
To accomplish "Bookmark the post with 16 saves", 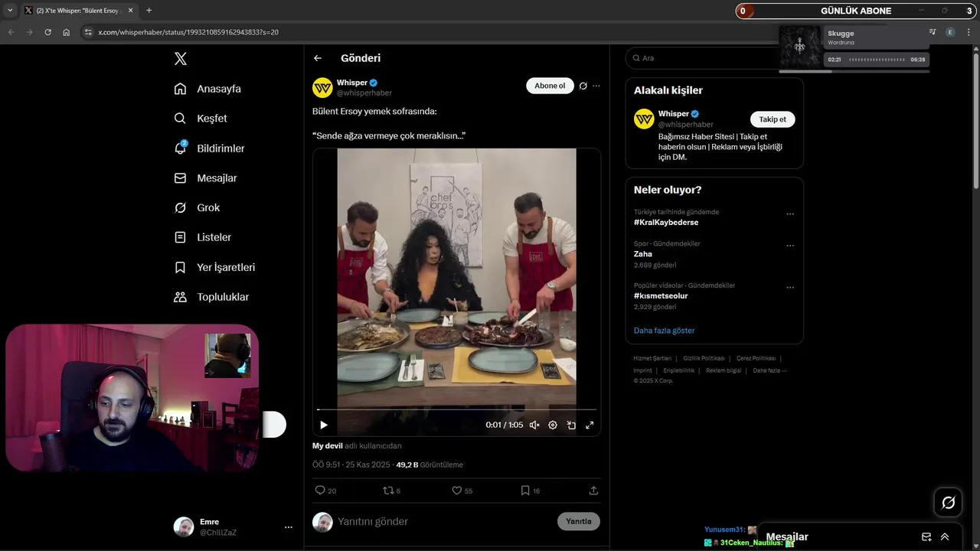I will pyautogui.click(x=530, y=491).
